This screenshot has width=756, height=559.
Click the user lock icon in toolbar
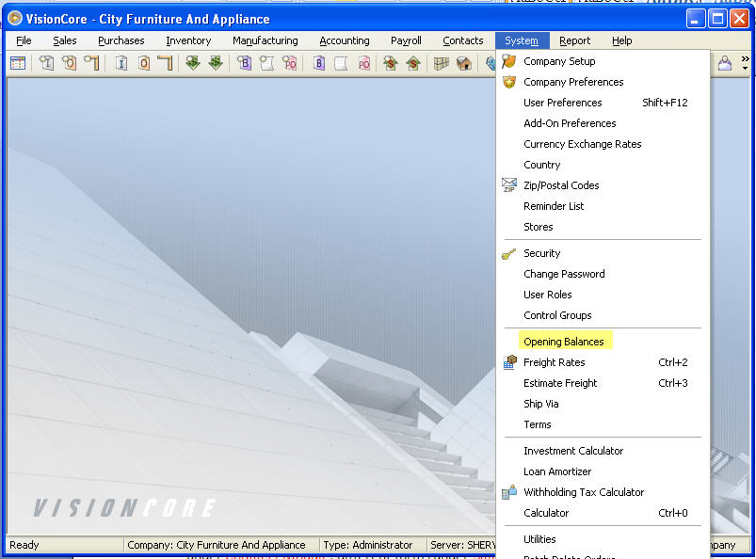(725, 63)
